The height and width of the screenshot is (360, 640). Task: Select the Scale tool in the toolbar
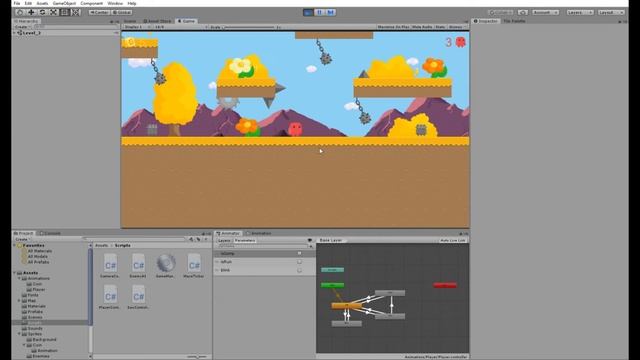[53, 12]
